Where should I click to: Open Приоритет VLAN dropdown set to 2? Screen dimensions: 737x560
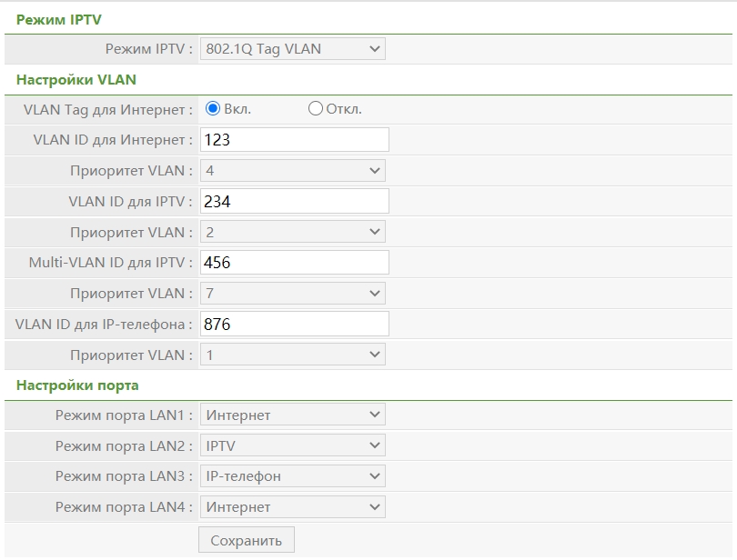pos(292,232)
